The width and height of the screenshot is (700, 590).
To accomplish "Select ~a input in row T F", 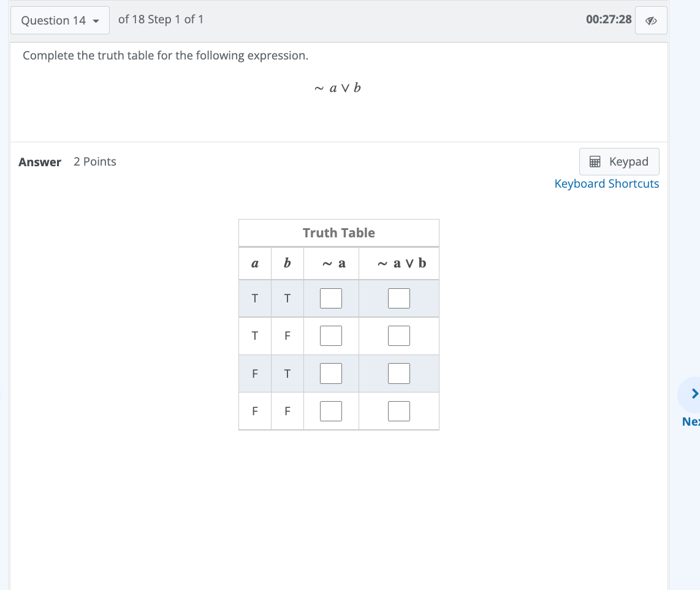I will click(x=331, y=336).
